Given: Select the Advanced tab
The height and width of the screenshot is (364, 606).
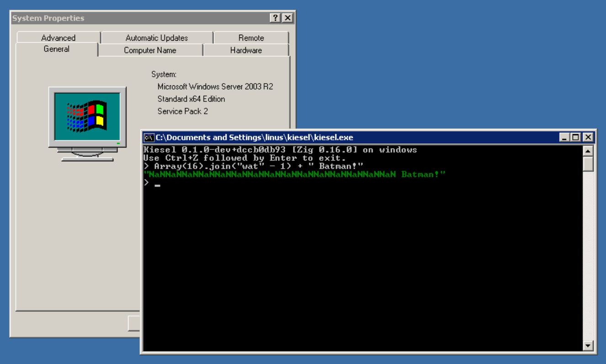Looking at the screenshot, I should pyautogui.click(x=58, y=37).
